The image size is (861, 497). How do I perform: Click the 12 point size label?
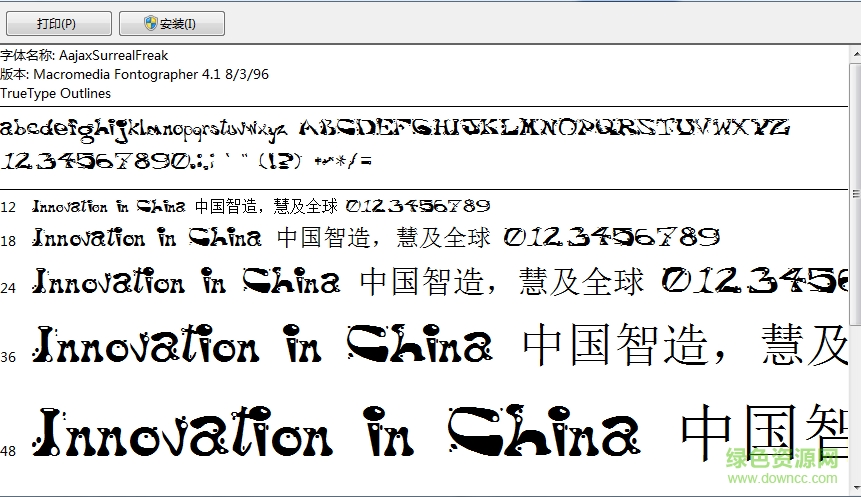pyautogui.click(x=8, y=208)
